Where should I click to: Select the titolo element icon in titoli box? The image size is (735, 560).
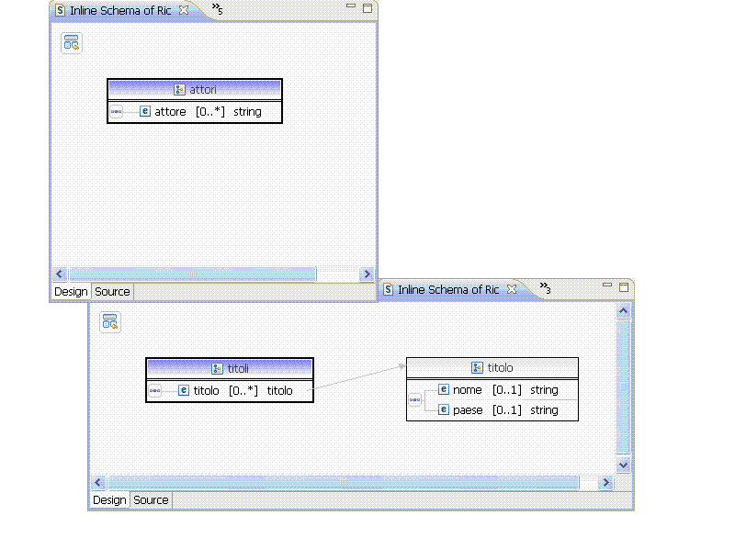tap(183, 390)
